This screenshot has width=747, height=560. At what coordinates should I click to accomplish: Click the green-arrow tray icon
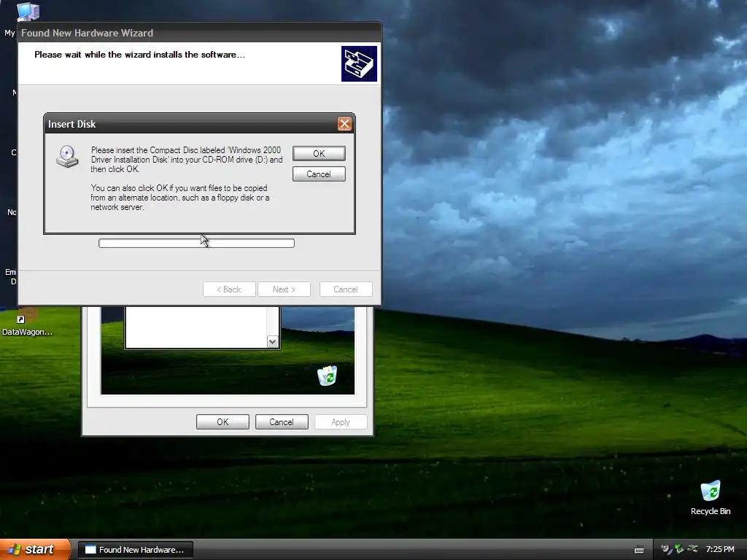[679, 549]
